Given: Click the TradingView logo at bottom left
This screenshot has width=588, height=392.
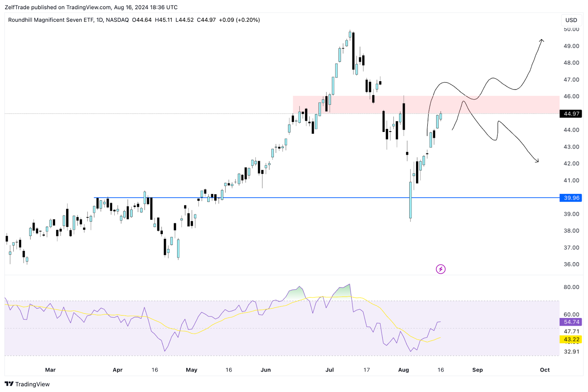Looking at the screenshot, I should pos(27,384).
